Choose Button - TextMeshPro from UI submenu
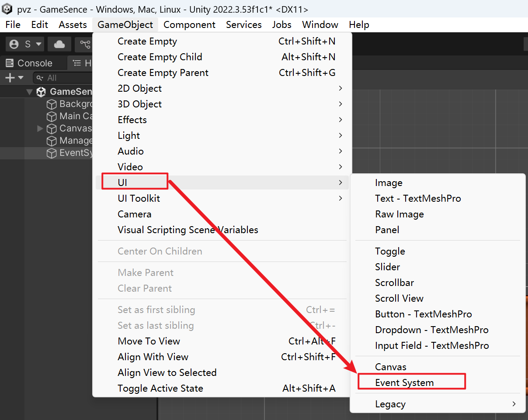 pyautogui.click(x=423, y=314)
